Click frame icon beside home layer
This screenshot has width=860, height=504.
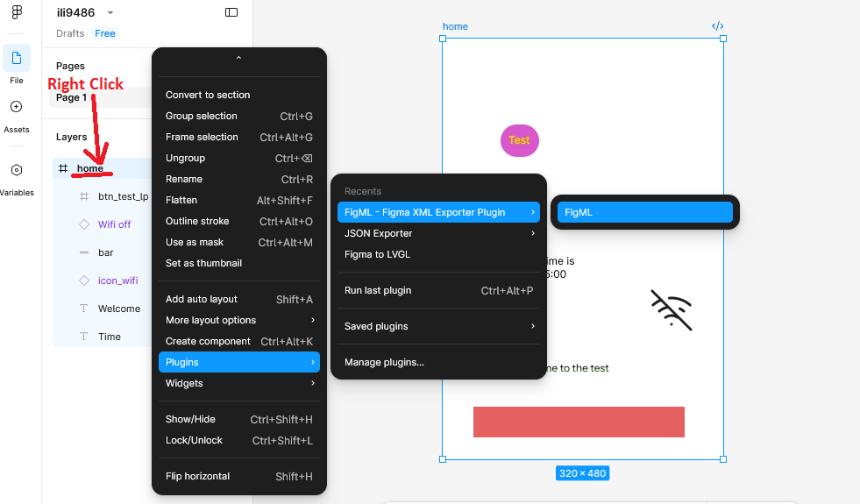tap(63, 168)
